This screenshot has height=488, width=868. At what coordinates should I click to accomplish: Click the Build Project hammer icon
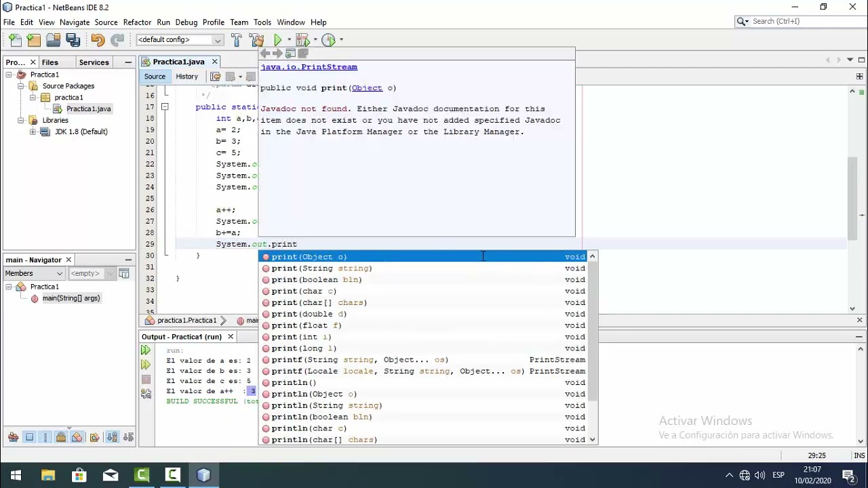click(236, 40)
